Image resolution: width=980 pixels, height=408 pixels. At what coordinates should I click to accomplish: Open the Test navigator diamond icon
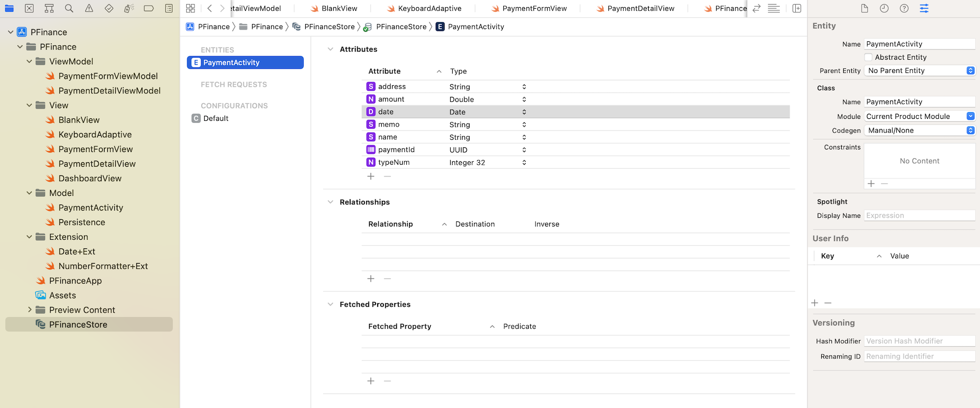point(109,8)
